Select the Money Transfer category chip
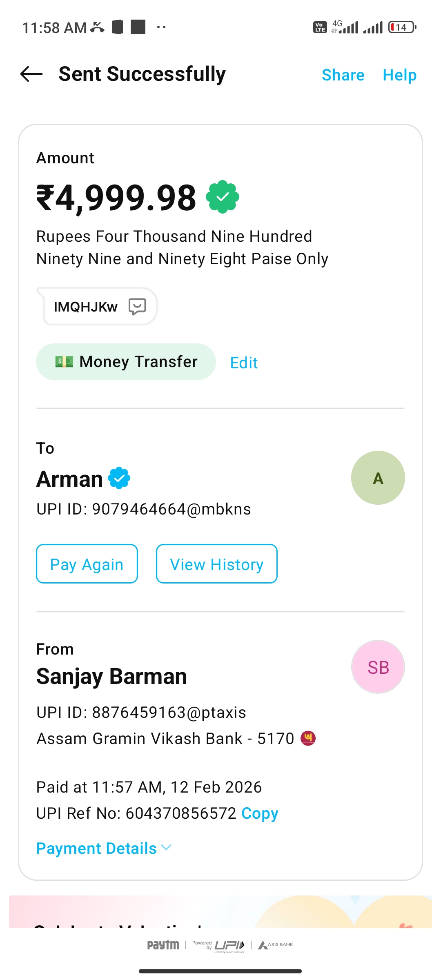The image size is (441, 980). [x=126, y=362]
